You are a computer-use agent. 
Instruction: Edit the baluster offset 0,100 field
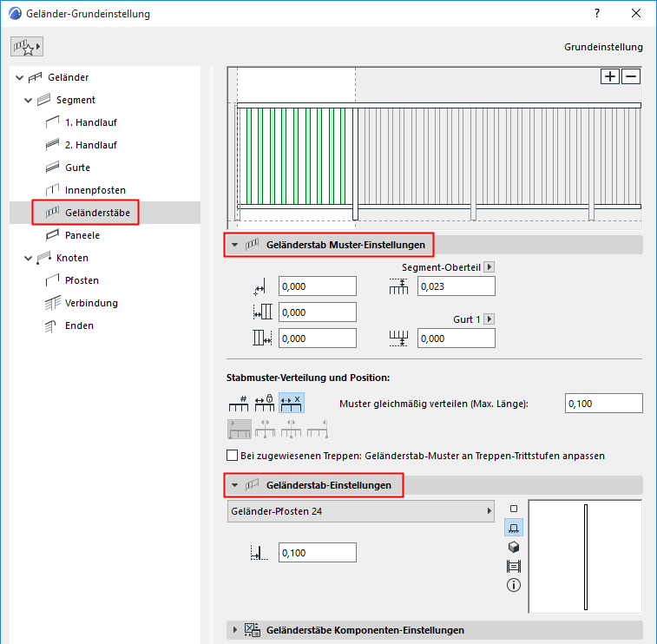tap(318, 553)
